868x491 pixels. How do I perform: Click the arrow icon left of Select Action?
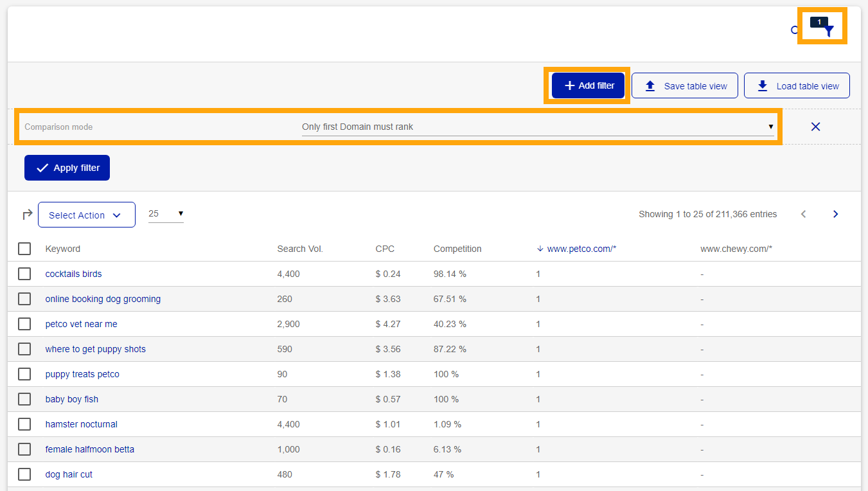click(x=27, y=215)
